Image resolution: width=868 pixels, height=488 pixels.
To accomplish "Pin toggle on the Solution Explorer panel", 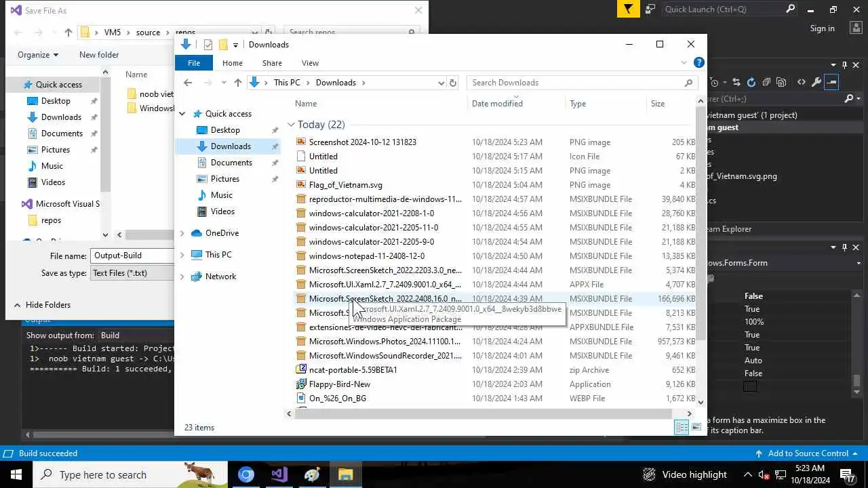I will [x=844, y=65].
